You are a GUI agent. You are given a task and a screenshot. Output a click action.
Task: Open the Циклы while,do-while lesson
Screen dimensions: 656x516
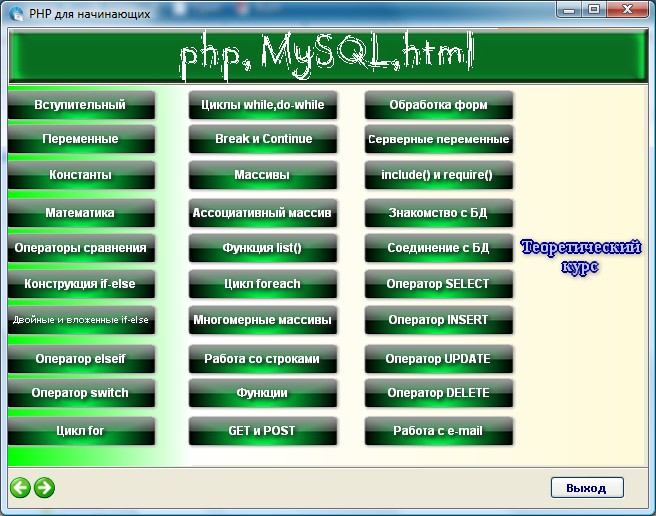(262, 105)
